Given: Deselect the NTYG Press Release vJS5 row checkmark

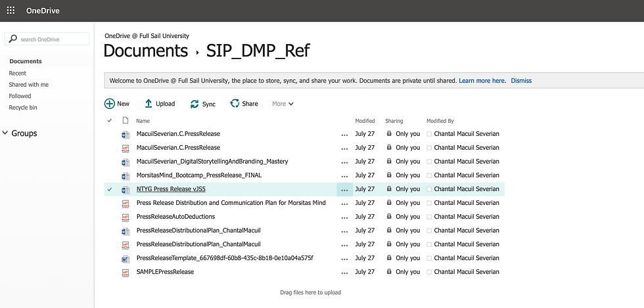Looking at the screenshot, I should pyautogui.click(x=109, y=189).
